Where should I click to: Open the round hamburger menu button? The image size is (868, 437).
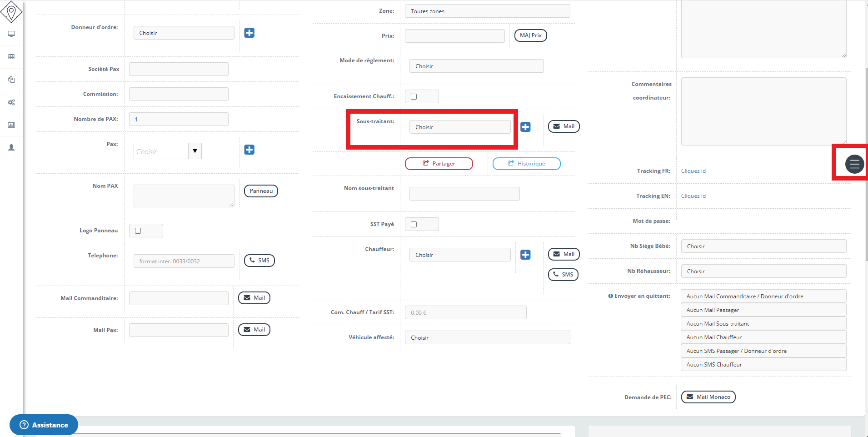click(854, 164)
